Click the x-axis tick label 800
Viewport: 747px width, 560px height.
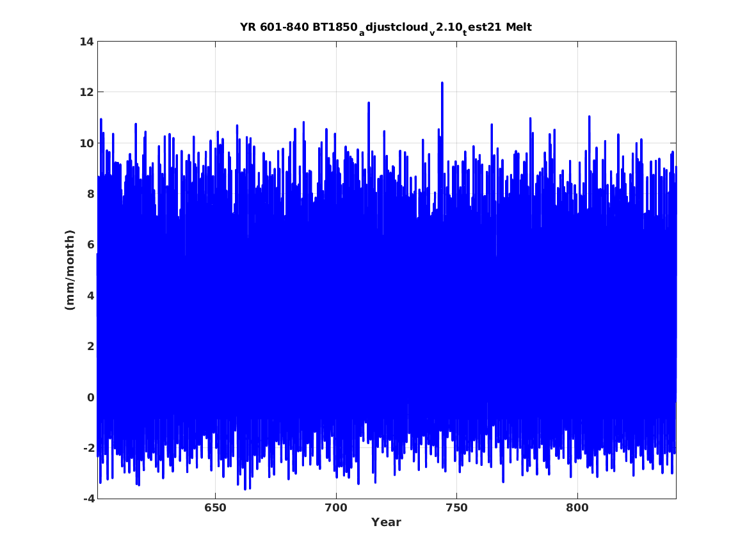pyautogui.click(x=577, y=508)
